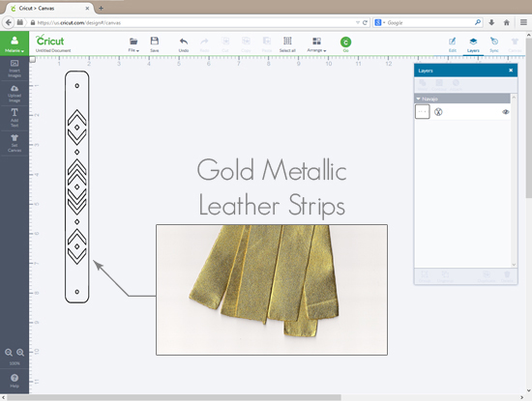This screenshot has height=401, width=532.
Task: Open the Set Canvas tool
Action: [15, 143]
